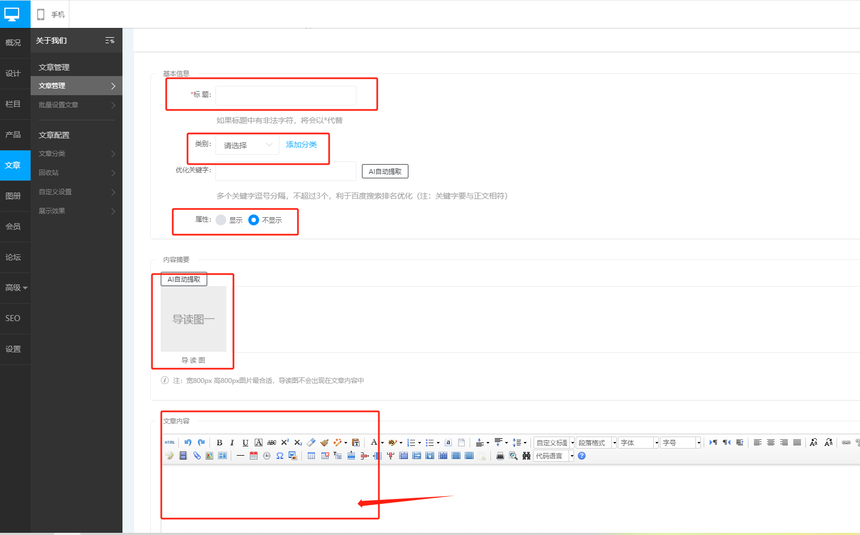The width and height of the screenshot is (860, 535).
Task: Open 设置 in left navigation
Action: pyautogui.click(x=13, y=349)
